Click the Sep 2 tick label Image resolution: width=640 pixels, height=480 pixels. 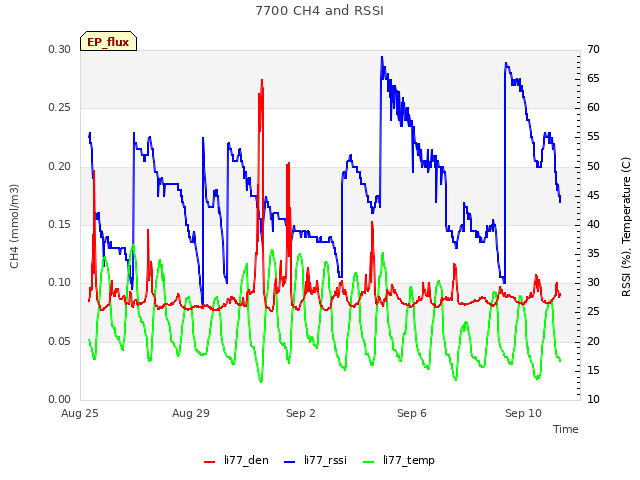click(x=301, y=413)
